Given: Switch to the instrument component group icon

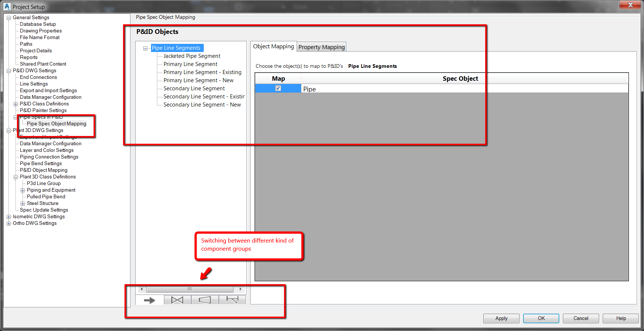Looking at the screenshot, I should tap(232, 300).
